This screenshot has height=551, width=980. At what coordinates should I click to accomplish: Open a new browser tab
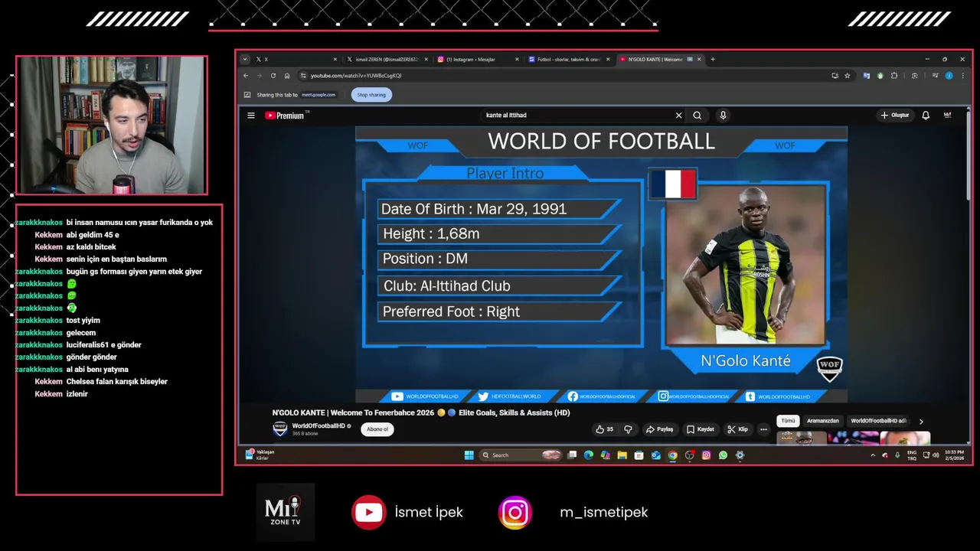tap(712, 59)
